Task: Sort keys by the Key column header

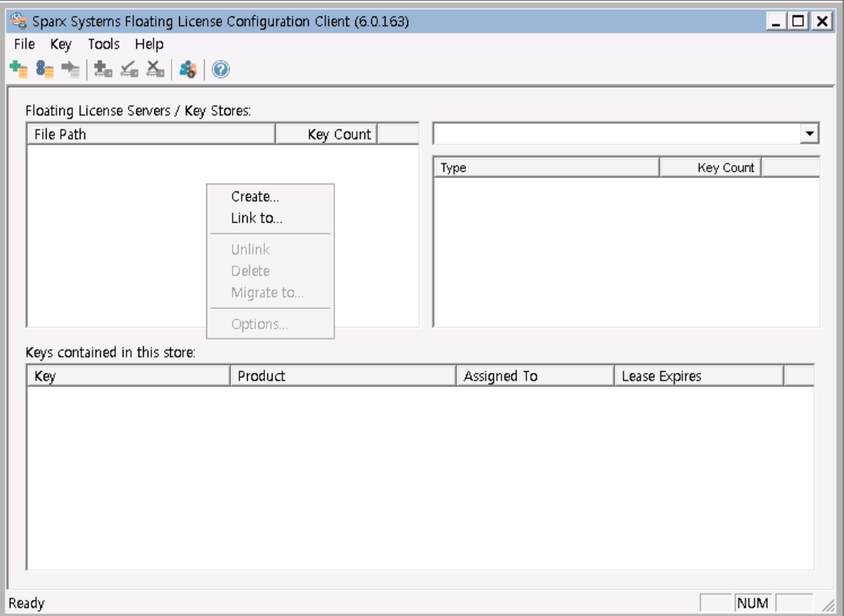Action: click(x=129, y=376)
